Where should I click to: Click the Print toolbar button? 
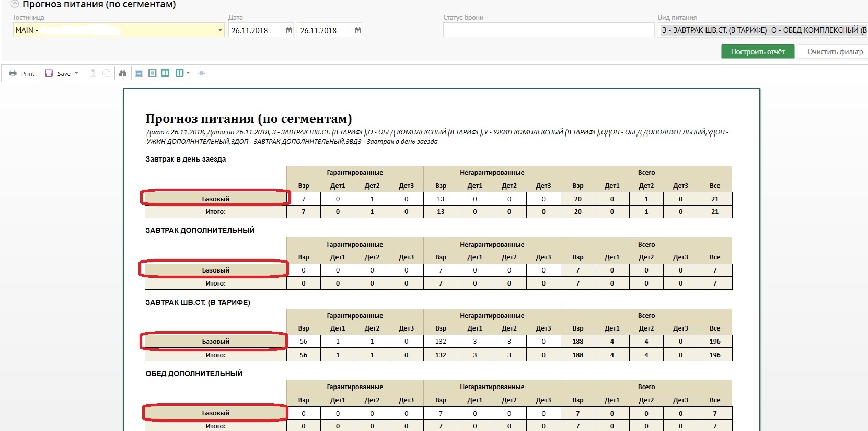click(21, 73)
